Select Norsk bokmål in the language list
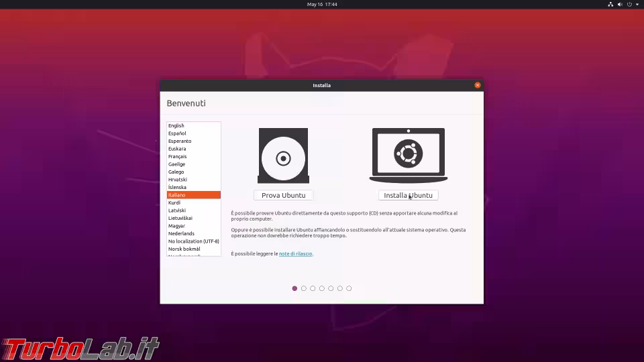 point(194,249)
